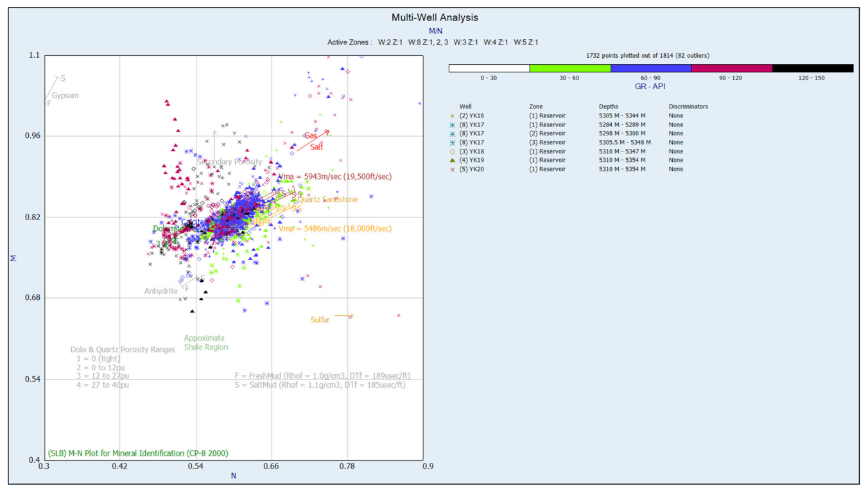This screenshot has width=868, height=493.
Task: Pick the blue 60 - 90 GR color band
Action: (x=651, y=68)
